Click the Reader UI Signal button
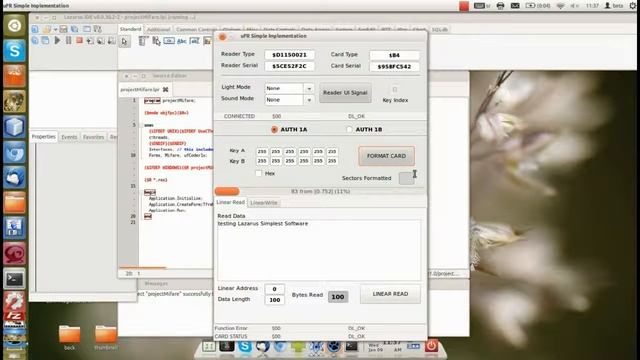Screen dimensions: 640x360 click(345, 93)
